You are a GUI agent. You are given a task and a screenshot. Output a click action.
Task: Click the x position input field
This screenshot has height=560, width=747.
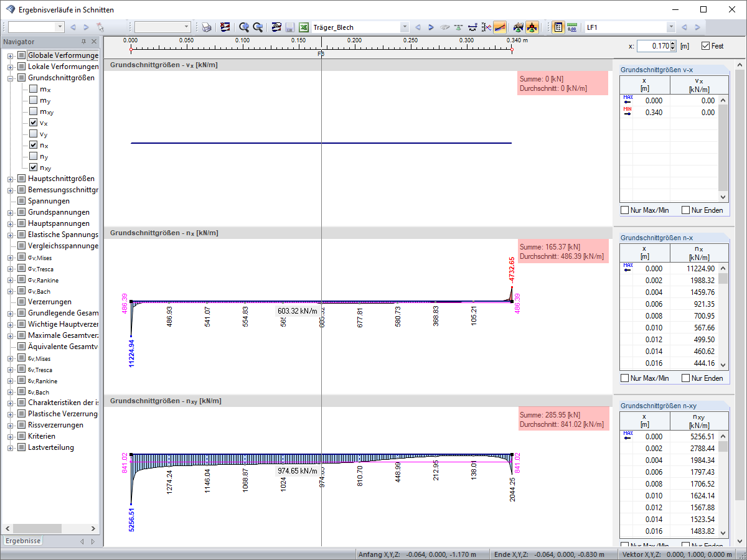[x=654, y=46]
